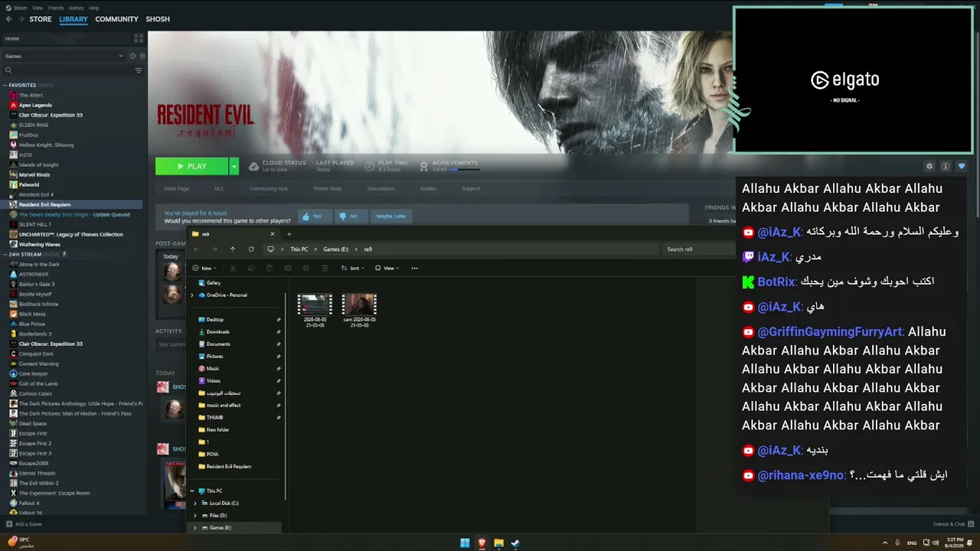Close the re9 tab in File Explorer
980x551 pixels.
pos(272,234)
